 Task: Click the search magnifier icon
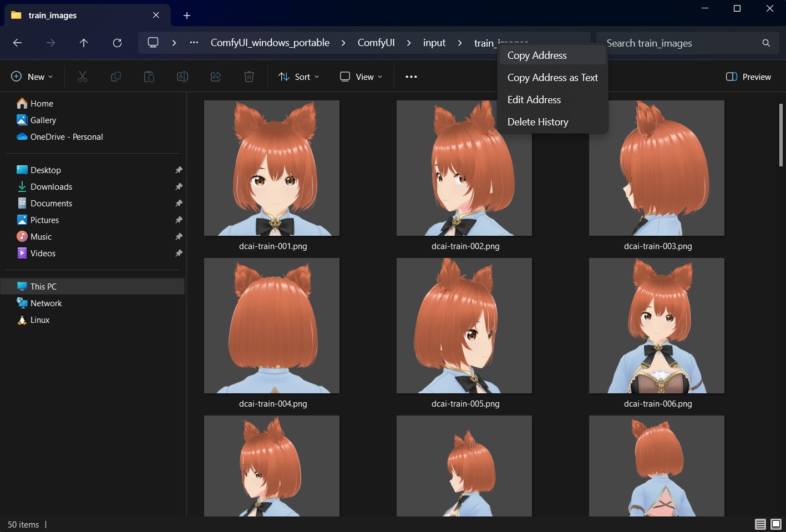coord(766,43)
